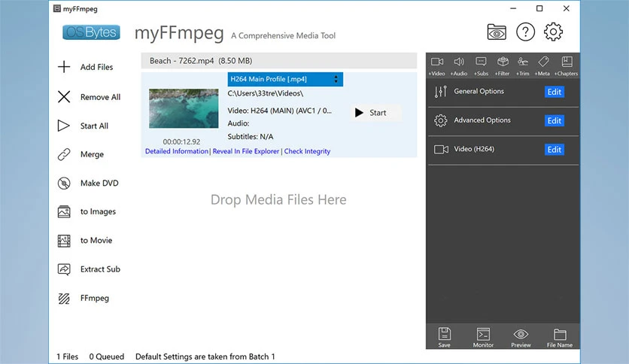Click the Merge link icon
This screenshot has height=364, width=629.
tap(64, 154)
